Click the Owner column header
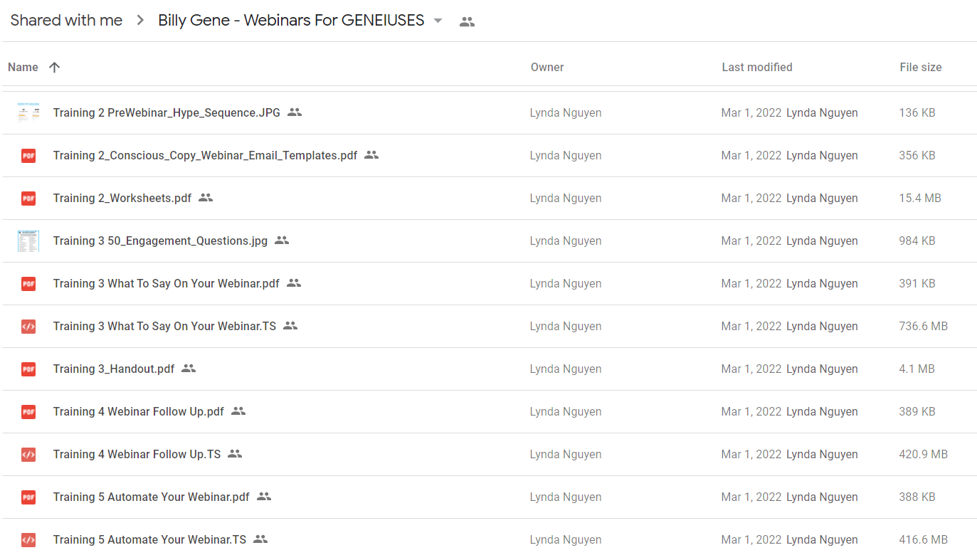 (547, 67)
